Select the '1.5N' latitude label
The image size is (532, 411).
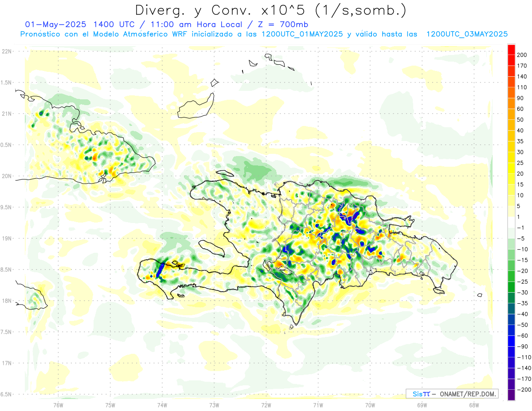coord(6,82)
